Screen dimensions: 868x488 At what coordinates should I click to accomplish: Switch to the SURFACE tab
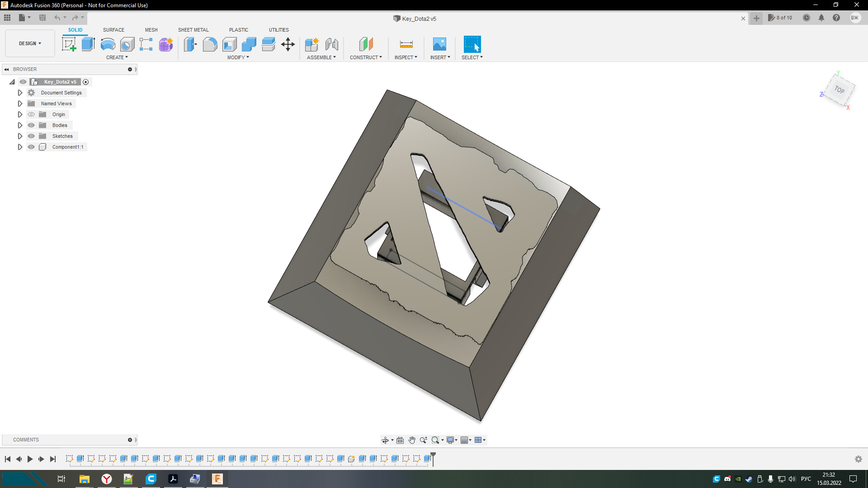coord(113,30)
